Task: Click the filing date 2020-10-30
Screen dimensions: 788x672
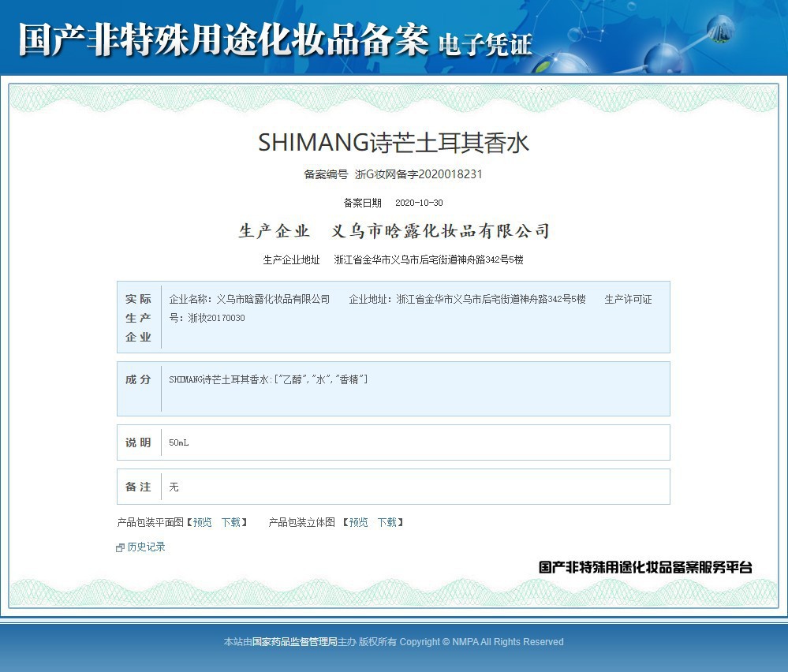Action: pyautogui.click(x=419, y=203)
